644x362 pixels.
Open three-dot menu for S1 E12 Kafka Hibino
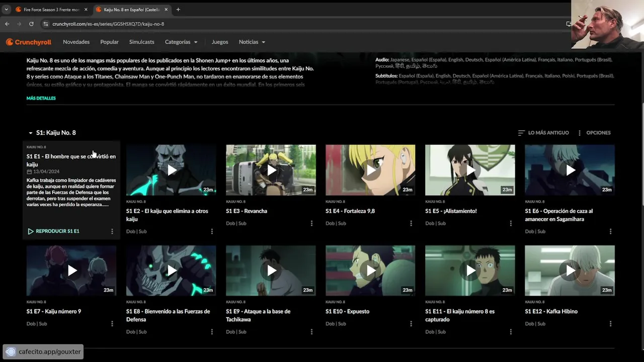(x=610, y=324)
